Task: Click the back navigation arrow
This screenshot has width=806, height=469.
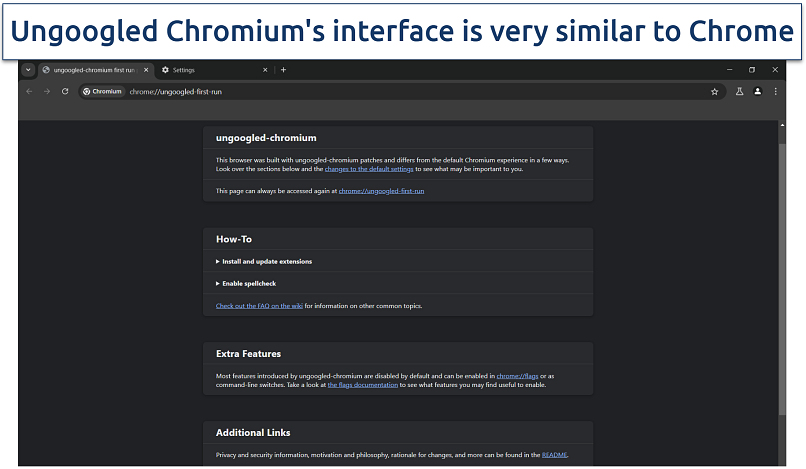Action: pyautogui.click(x=29, y=91)
